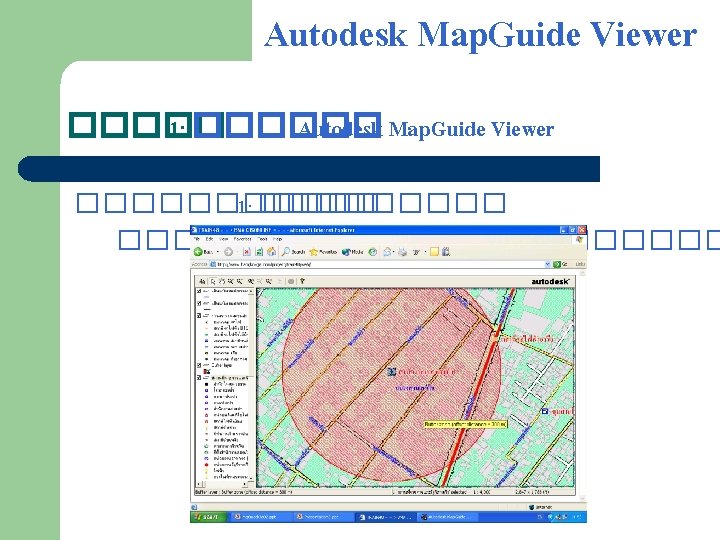Click the yellow buffer tooltip on map
This screenshot has height=540, width=720.
tap(465, 424)
